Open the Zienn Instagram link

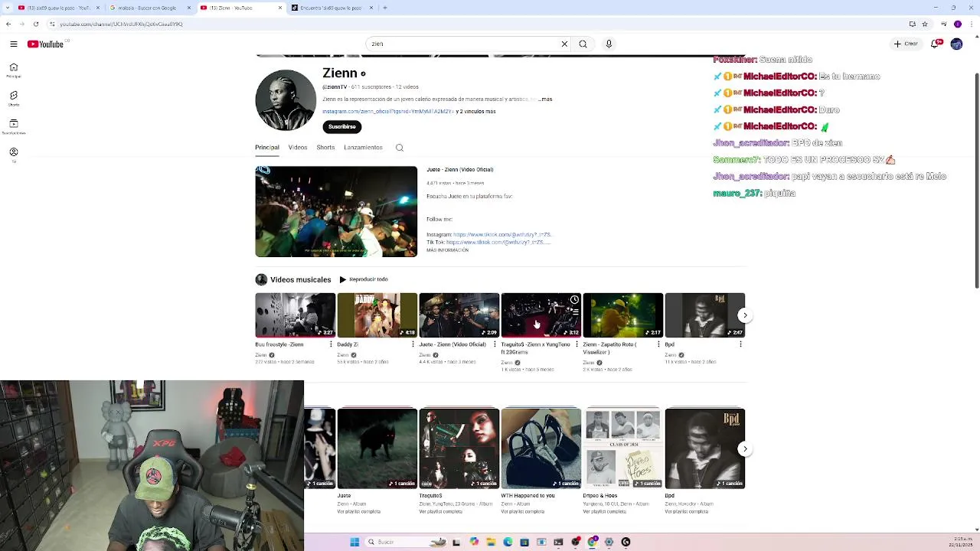click(x=388, y=112)
